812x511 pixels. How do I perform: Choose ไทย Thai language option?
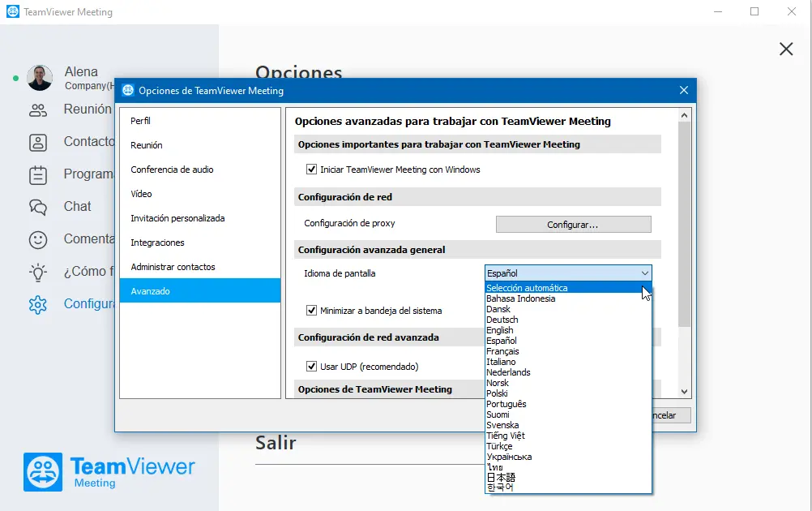coord(568,467)
